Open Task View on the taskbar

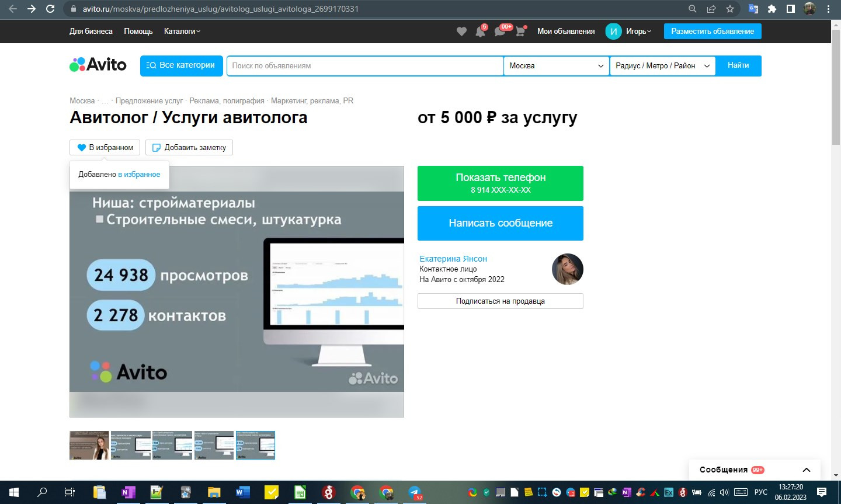(x=70, y=492)
